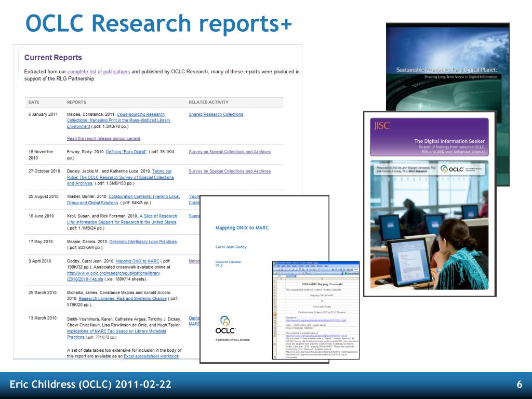Open the 'Excel spreadsheet workbook' link
The width and height of the screenshot is (532, 399).
click(x=151, y=356)
